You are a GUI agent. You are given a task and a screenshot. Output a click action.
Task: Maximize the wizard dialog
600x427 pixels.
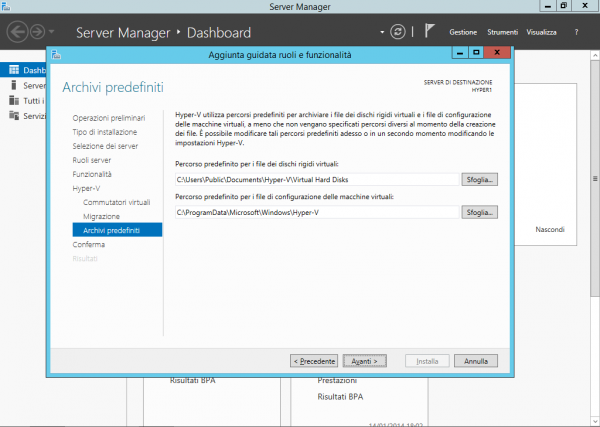[476, 52]
